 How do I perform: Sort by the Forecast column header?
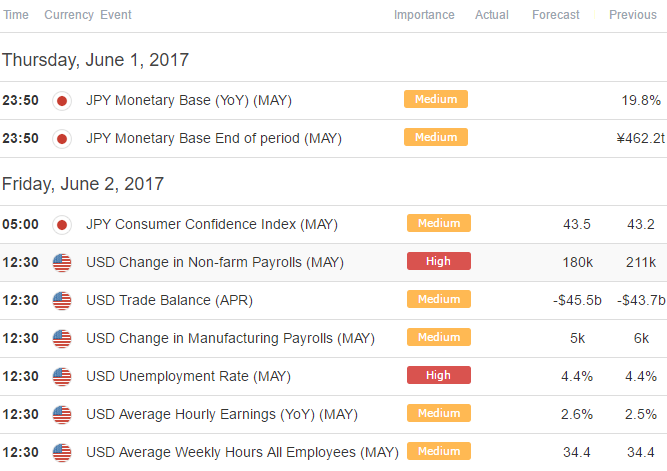(x=556, y=15)
